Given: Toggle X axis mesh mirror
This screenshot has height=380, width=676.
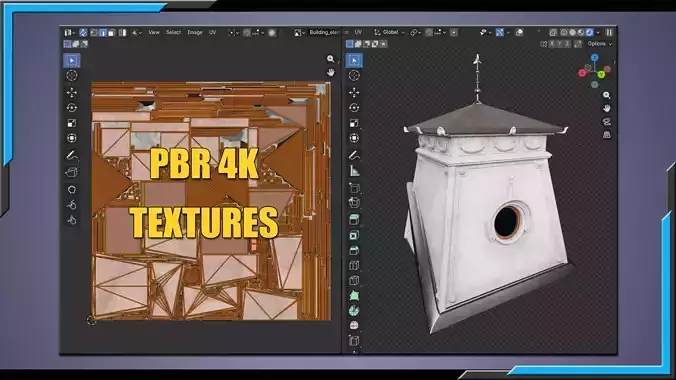Looking at the screenshot, I should pyautogui.click(x=551, y=44).
